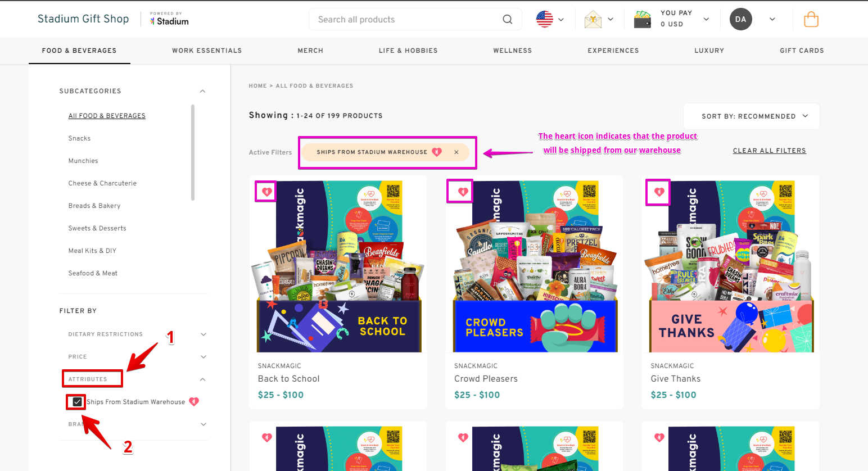Collapse the Attributes filter
The image size is (868, 471).
coord(202,379)
